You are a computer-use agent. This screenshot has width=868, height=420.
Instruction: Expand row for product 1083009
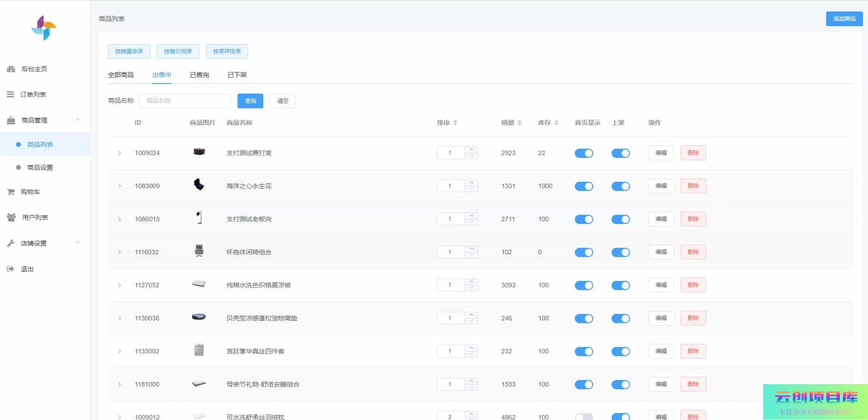point(119,186)
